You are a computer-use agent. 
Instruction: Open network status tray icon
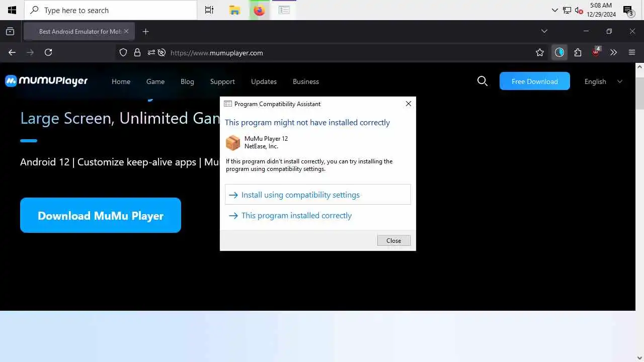(x=567, y=10)
